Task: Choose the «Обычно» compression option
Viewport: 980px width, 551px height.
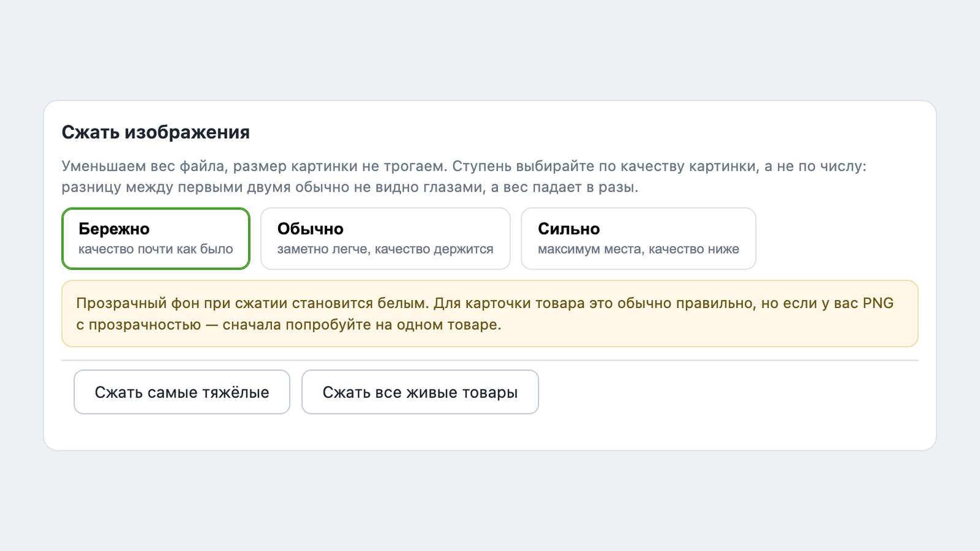Action: coord(385,239)
